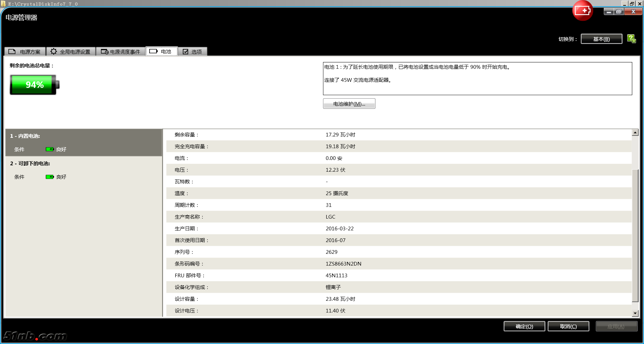Click the 94% battery level indicator
644x344 pixels.
click(35, 85)
